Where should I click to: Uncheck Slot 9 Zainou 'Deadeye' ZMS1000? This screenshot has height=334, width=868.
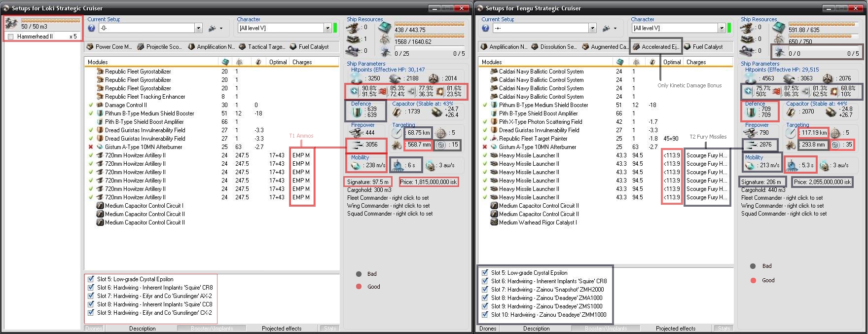(485, 306)
